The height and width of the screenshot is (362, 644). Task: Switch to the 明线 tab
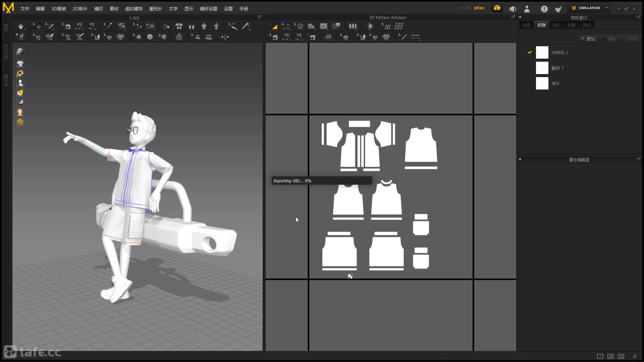click(587, 25)
